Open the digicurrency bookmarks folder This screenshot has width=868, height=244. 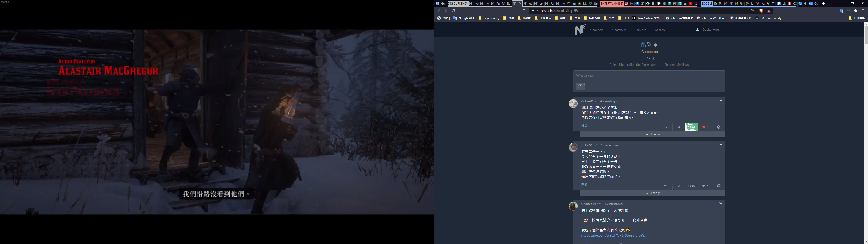click(x=489, y=18)
